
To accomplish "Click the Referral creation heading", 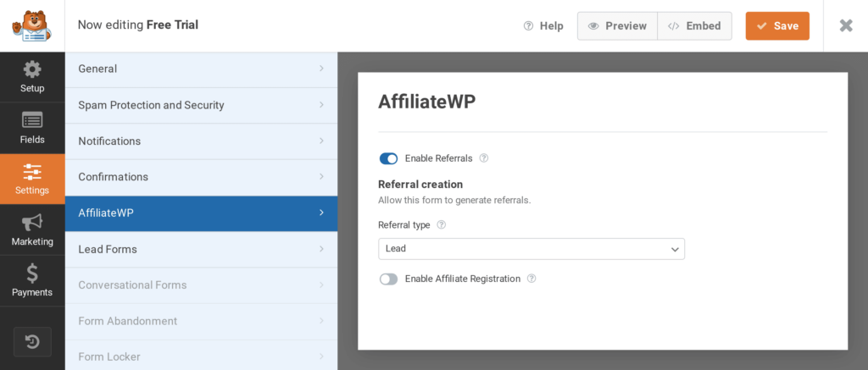I will (x=420, y=185).
